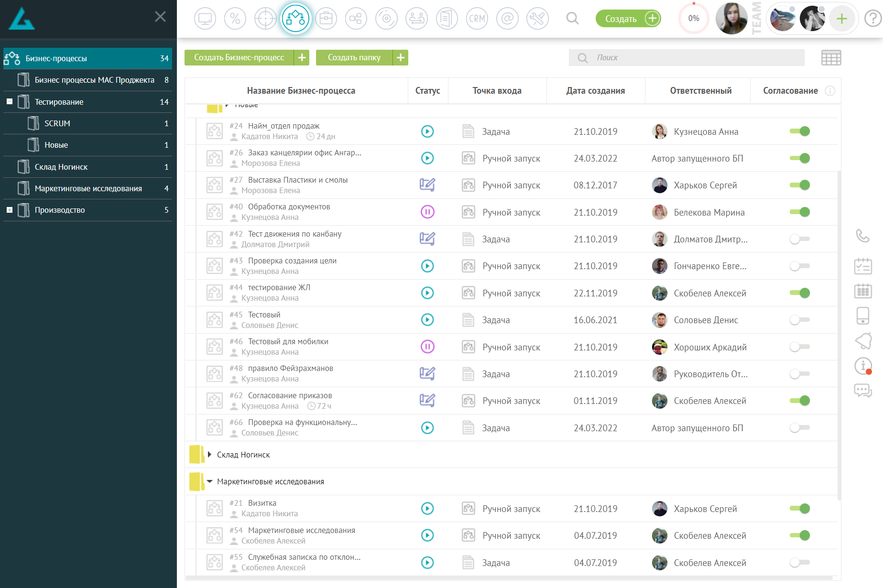
Task: Open the email @ module icon
Action: click(x=508, y=18)
